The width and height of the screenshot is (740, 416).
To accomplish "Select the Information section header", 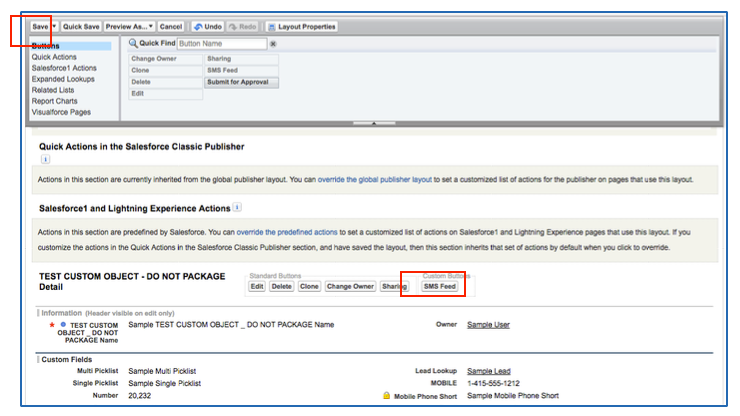I will point(108,313).
